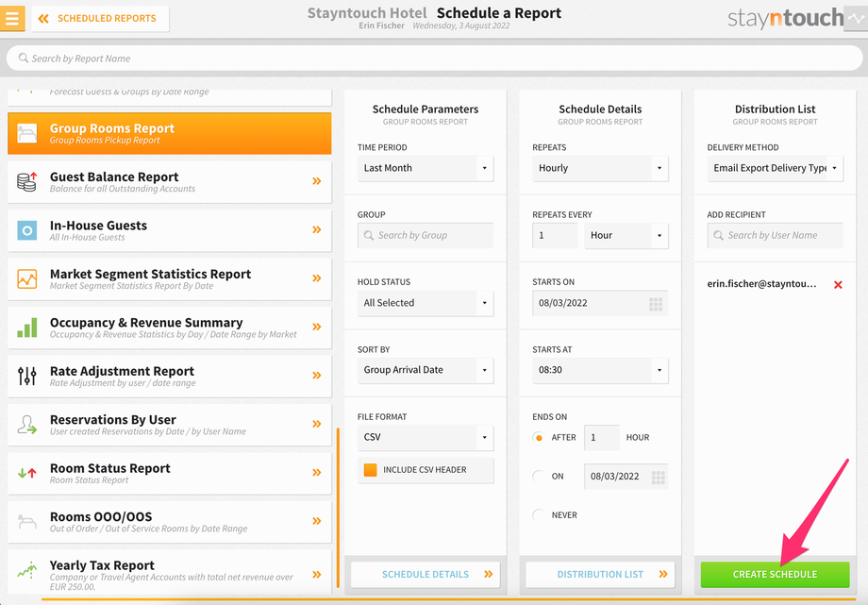This screenshot has height=605, width=868.
Task: Click the Search by Group field
Action: pos(426,235)
